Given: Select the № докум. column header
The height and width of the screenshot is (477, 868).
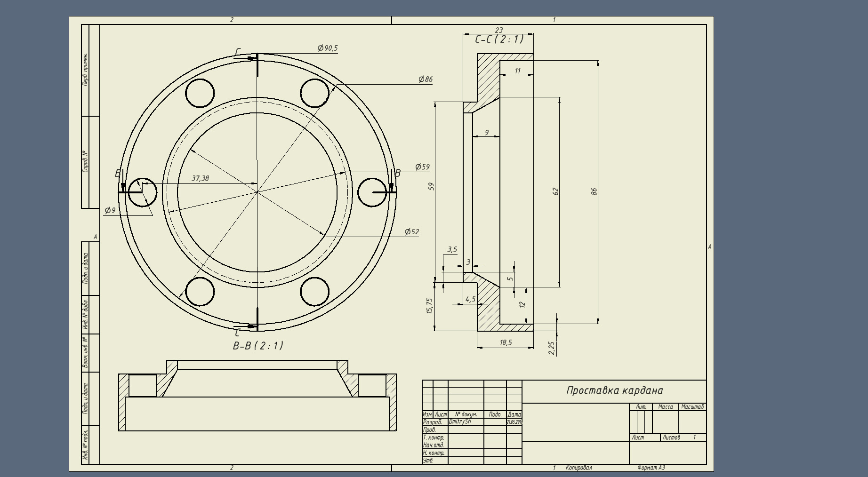Looking at the screenshot, I should tap(466, 414).
